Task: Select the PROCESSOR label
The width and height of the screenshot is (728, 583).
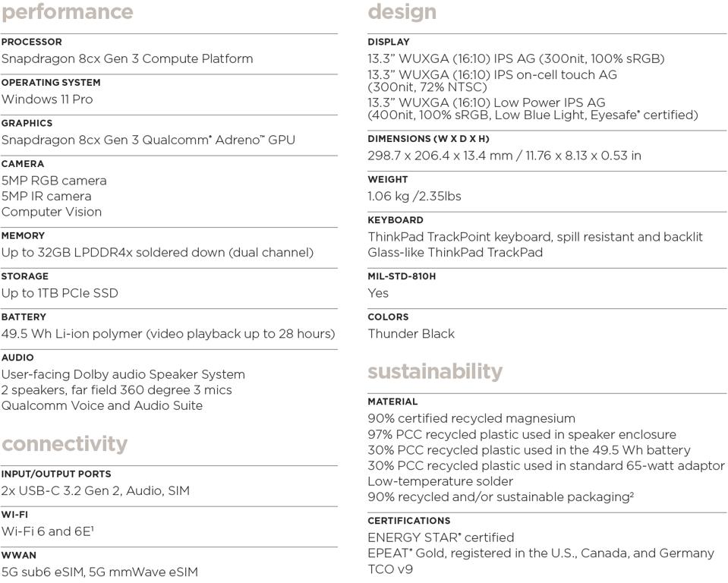Action: 32,42
